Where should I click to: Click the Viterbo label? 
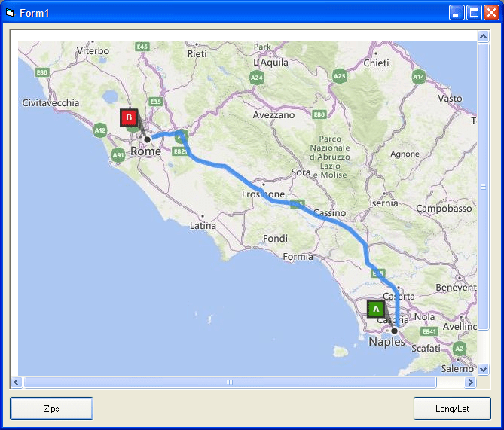93,50
